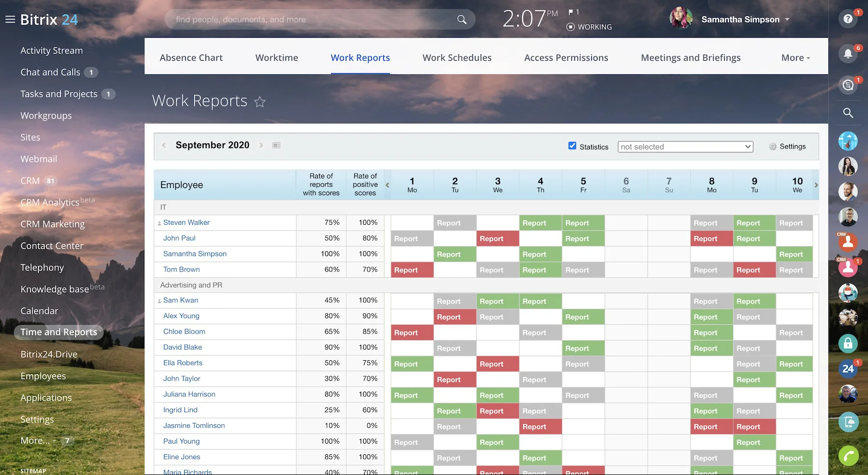The width and height of the screenshot is (868, 475).
Task: Click the search field for people and documents
Action: pos(313,20)
